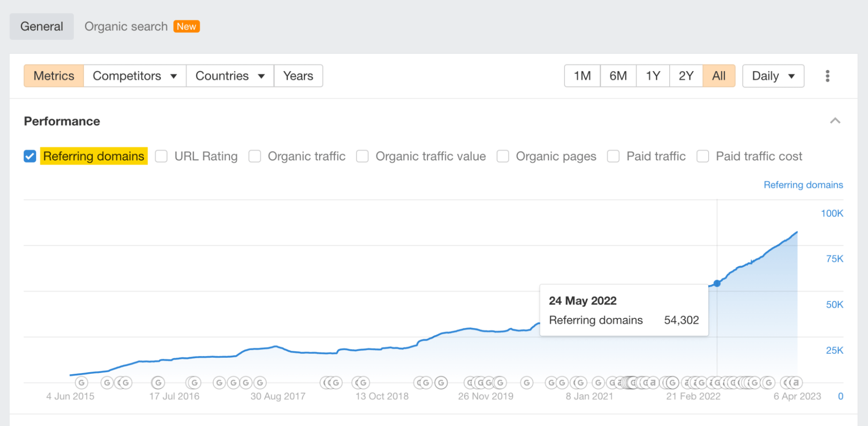
Task: Open the Countries dropdown
Action: (x=230, y=76)
